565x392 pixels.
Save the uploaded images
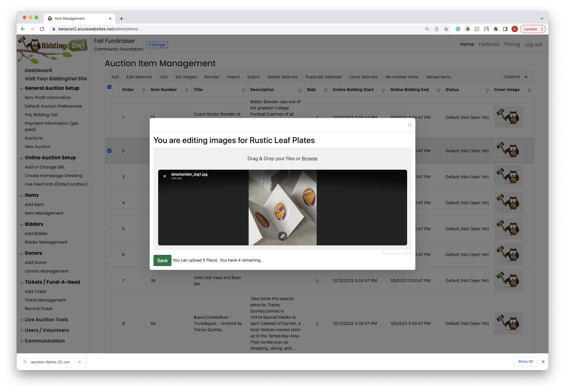point(162,260)
